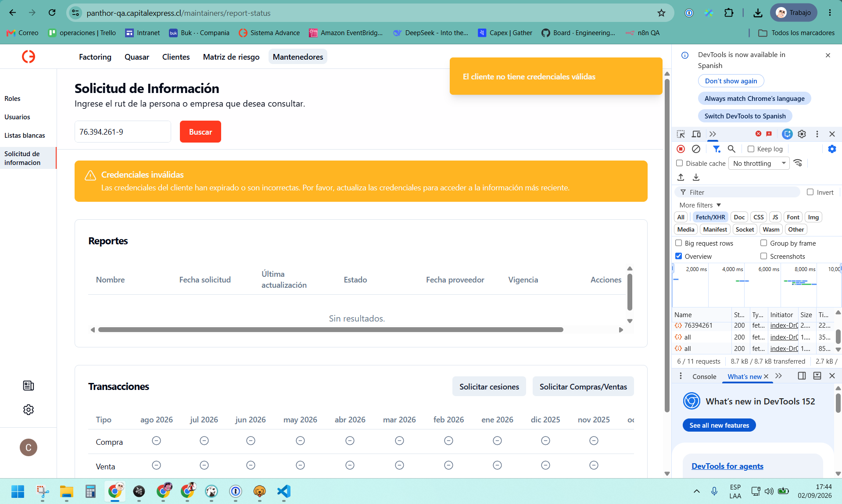Clear the network log
842x504 pixels.
696,149
